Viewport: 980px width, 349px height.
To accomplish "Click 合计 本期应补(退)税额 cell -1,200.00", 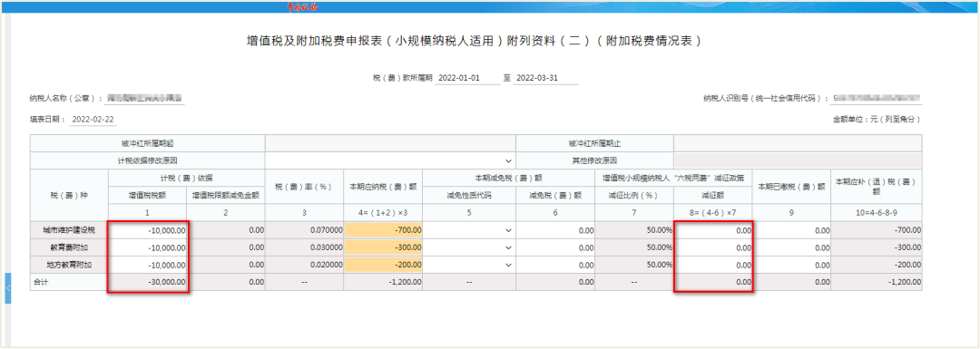I will 877,282.
